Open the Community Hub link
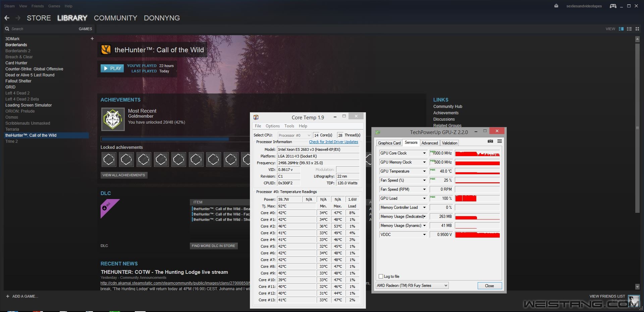Screen dimensions: 644x312 point(447,107)
